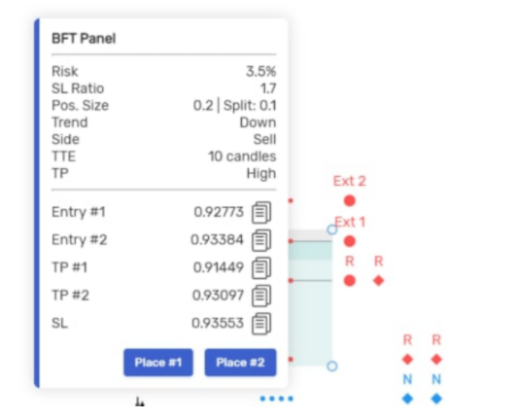
Task: Copy the Entry #2 price value
Action: pyautogui.click(x=261, y=240)
